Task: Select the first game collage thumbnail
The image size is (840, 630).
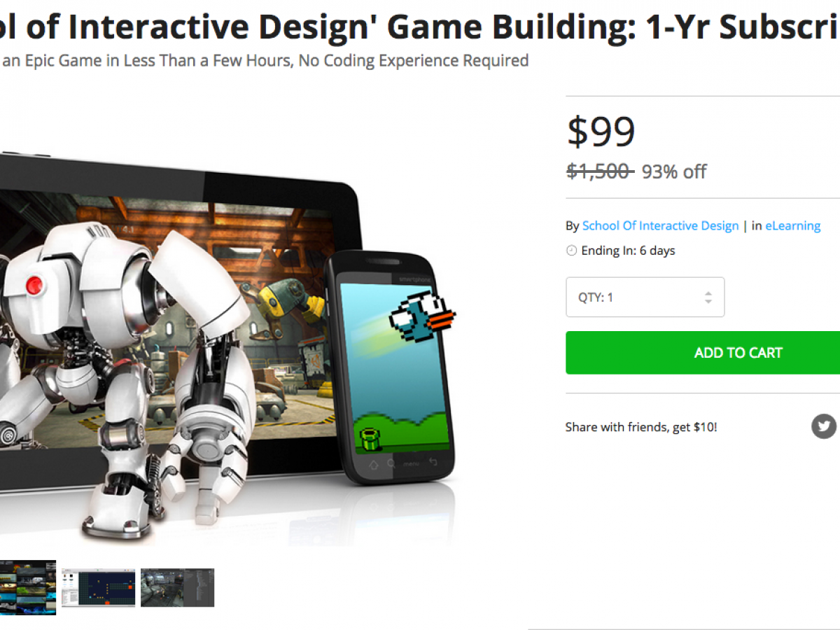Action: tap(28, 587)
